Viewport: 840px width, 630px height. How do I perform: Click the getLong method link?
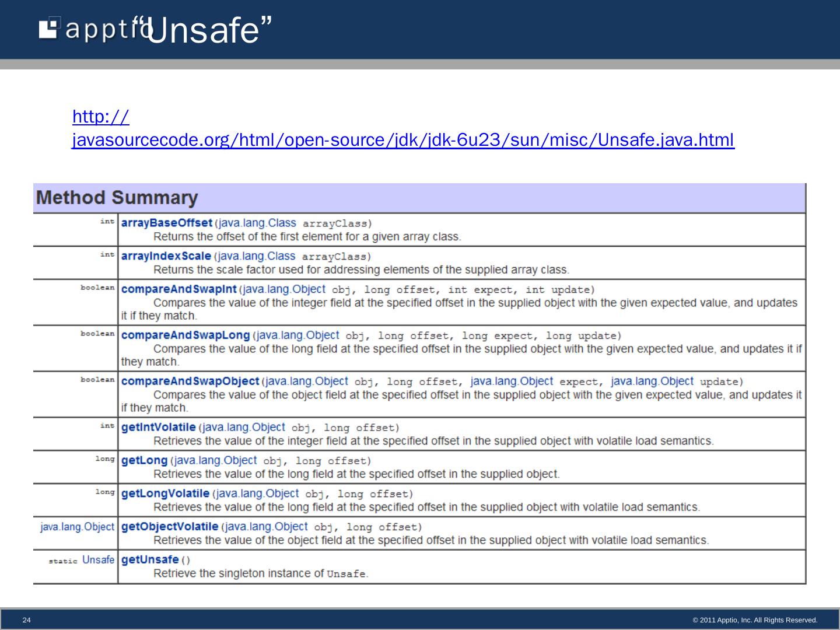[144, 461]
